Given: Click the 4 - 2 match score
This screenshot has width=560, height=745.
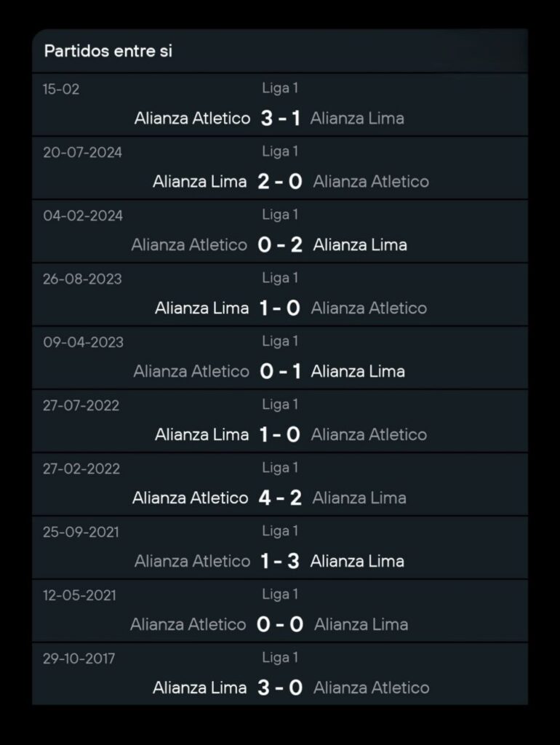Looking at the screenshot, I should click(280, 498).
